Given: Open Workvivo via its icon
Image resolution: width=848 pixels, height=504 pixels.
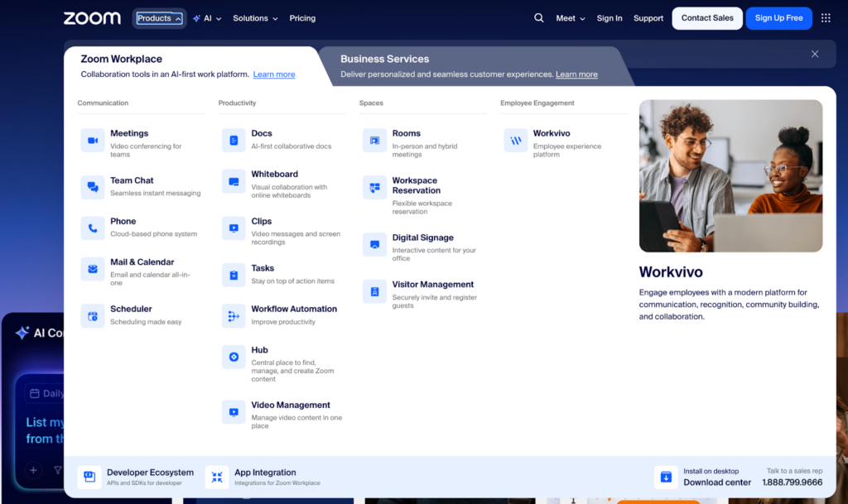Looking at the screenshot, I should 515,142.
